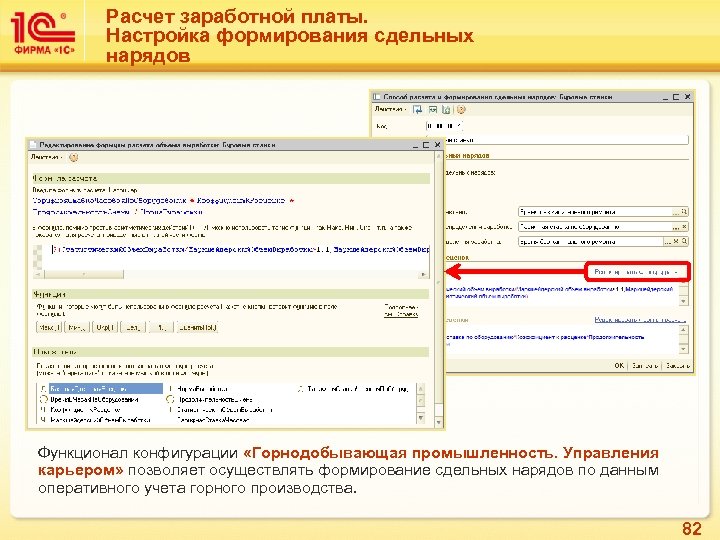Click right arrow of formula horizontal scrollbar

point(423,274)
